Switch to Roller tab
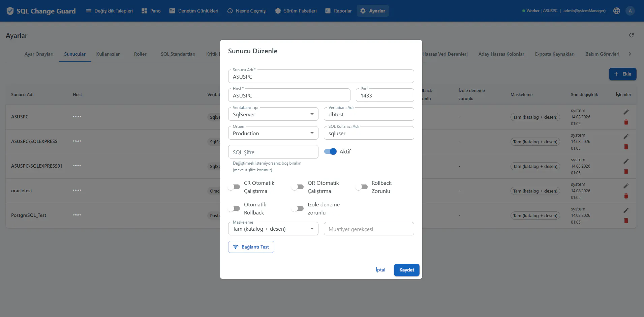The height and width of the screenshot is (317, 644). coord(140,54)
